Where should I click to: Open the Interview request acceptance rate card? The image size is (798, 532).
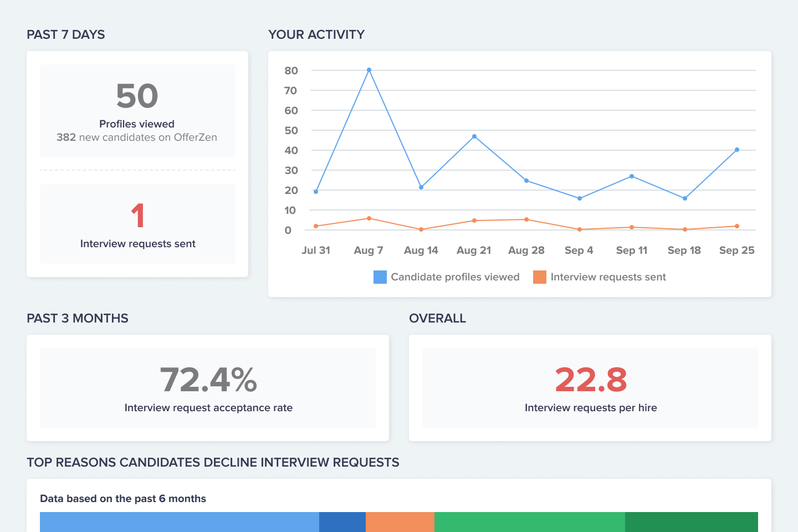tap(208, 387)
